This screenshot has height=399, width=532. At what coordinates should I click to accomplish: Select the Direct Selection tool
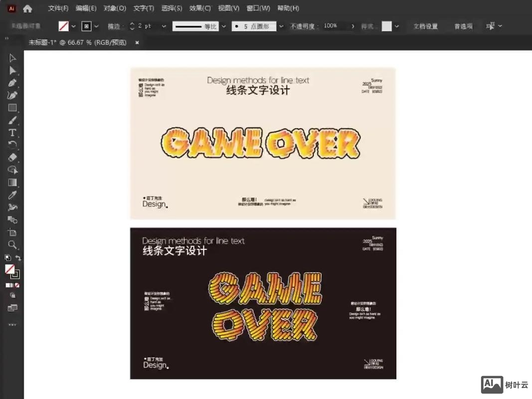point(13,70)
